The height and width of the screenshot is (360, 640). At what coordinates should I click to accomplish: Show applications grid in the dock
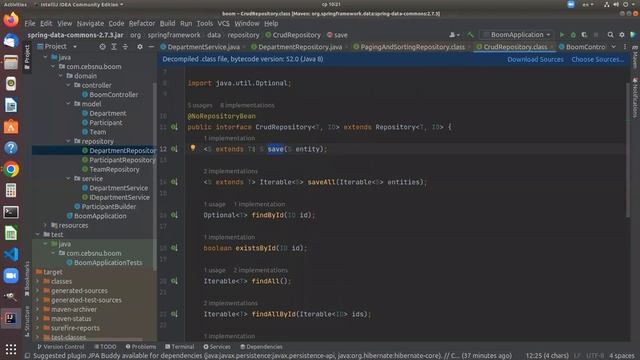[x=11, y=349]
